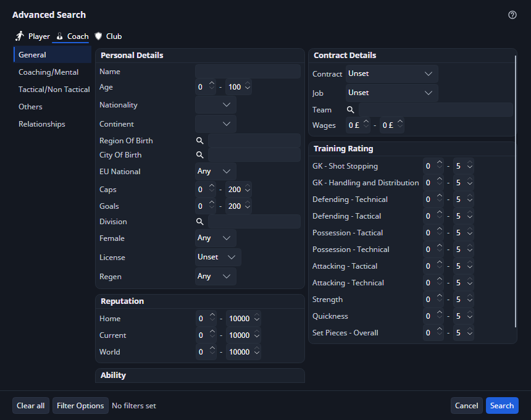Open the Nationality dropdown
Viewport: 531px width, 420px height.
point(215,105)
